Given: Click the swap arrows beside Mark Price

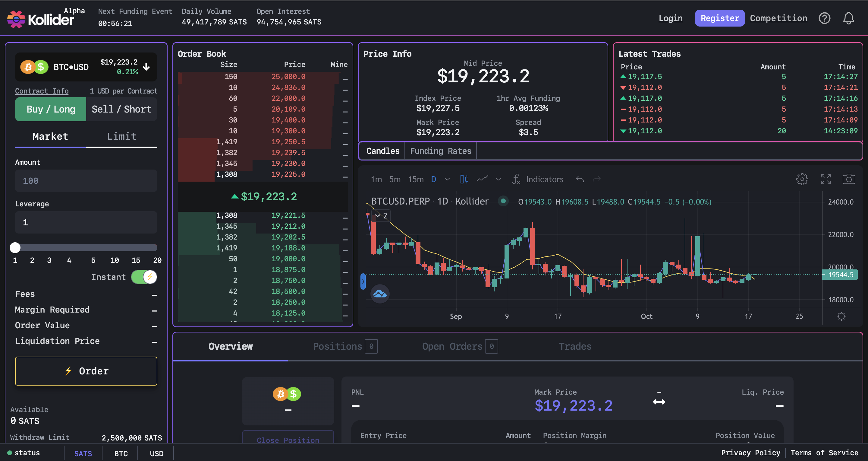Looking at the screenshot, I should point(659,402).
